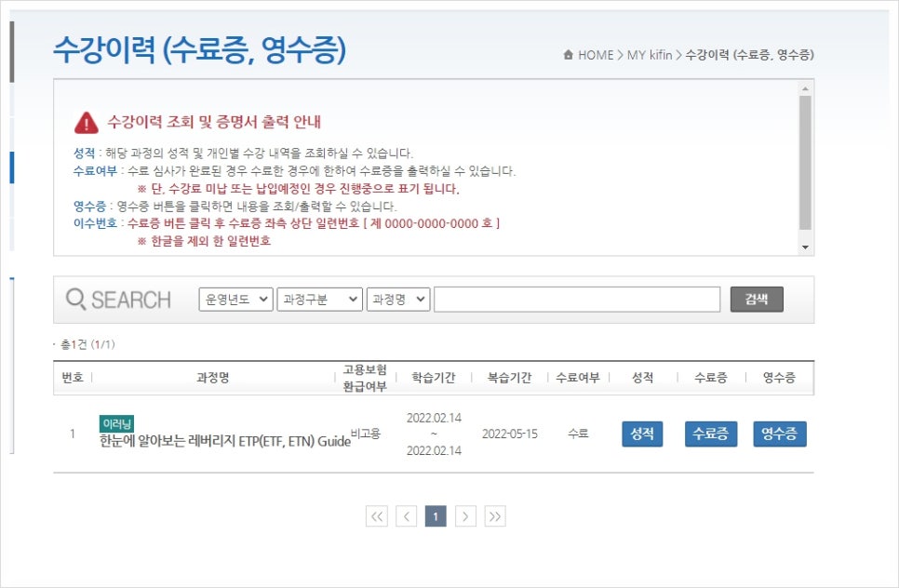Click the notice box scrollbar thumb
The height and width of the screenshot is (588, 899).
(805, 162)
